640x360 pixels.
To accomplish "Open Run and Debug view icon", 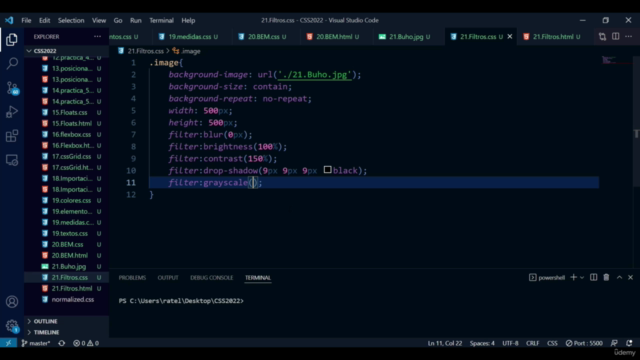I will 12,111.
